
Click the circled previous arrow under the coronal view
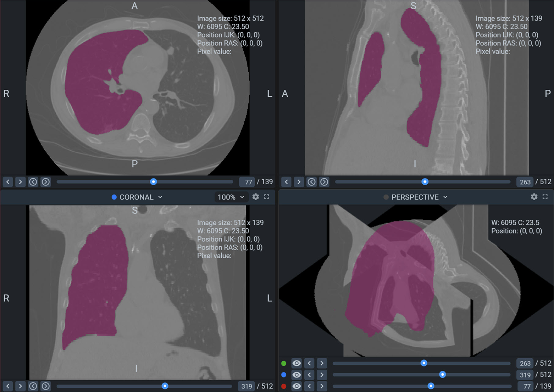coord(33,386)
